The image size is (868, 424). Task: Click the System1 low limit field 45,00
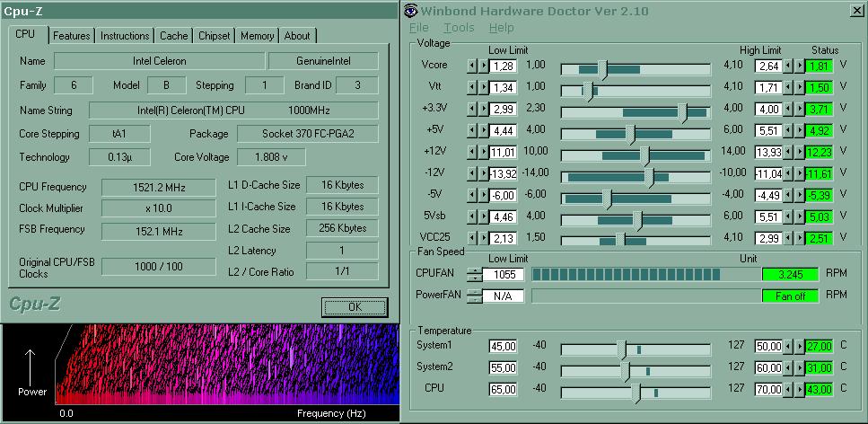[504, 347]
